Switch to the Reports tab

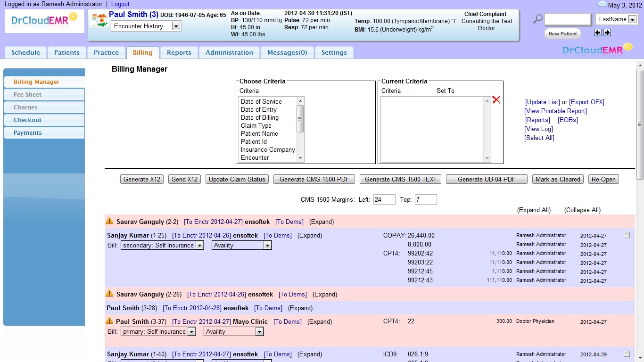tap(179, 52)
